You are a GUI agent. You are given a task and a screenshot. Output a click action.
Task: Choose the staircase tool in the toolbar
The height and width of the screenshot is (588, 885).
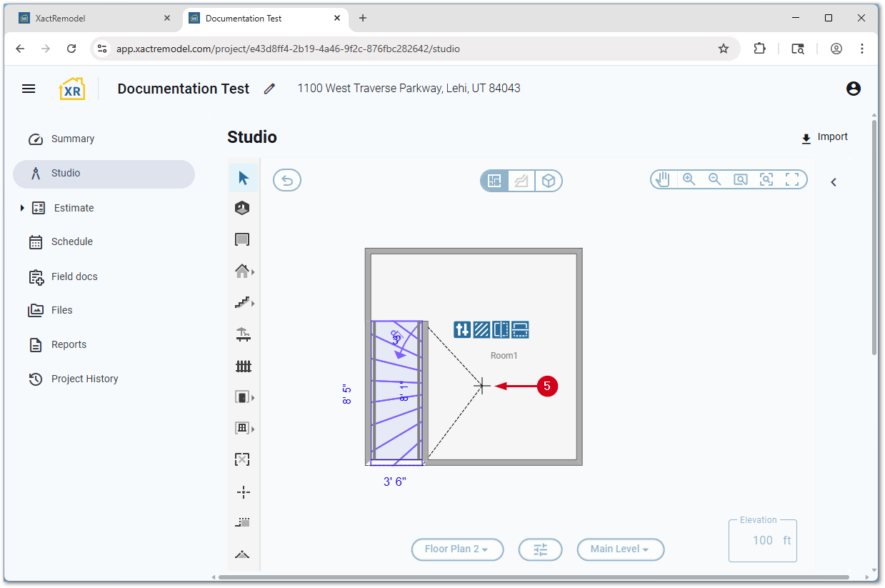[243, 303]
